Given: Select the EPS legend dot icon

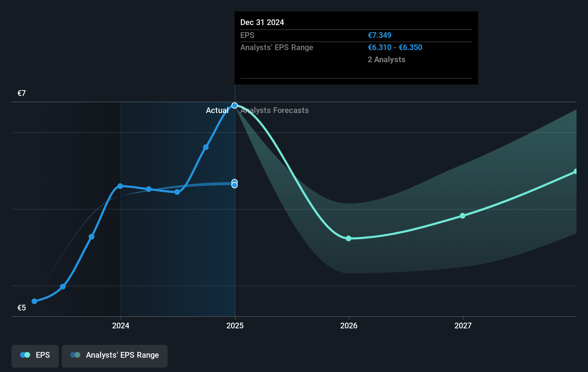Looking at the screenshot, I should (x=24, y=354).
